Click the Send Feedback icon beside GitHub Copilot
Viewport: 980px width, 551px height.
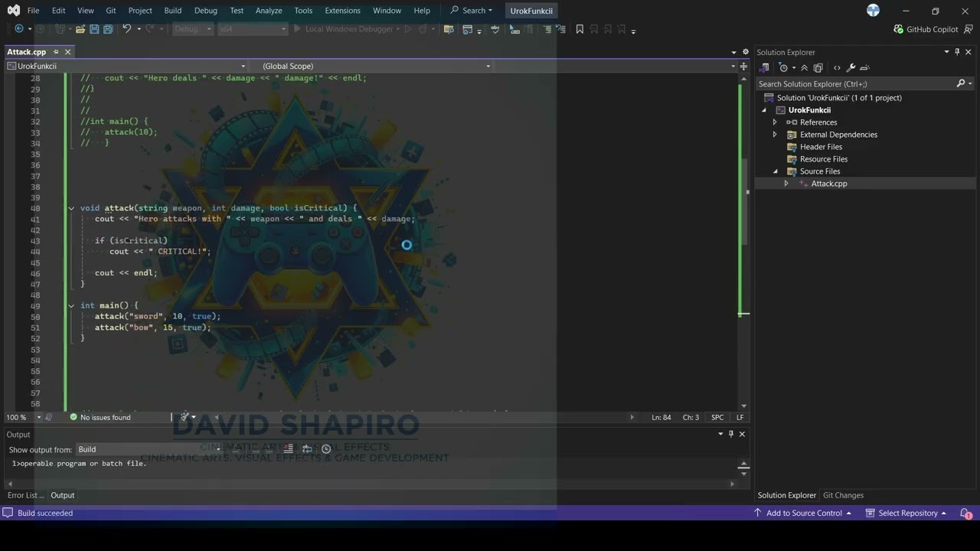969,29
